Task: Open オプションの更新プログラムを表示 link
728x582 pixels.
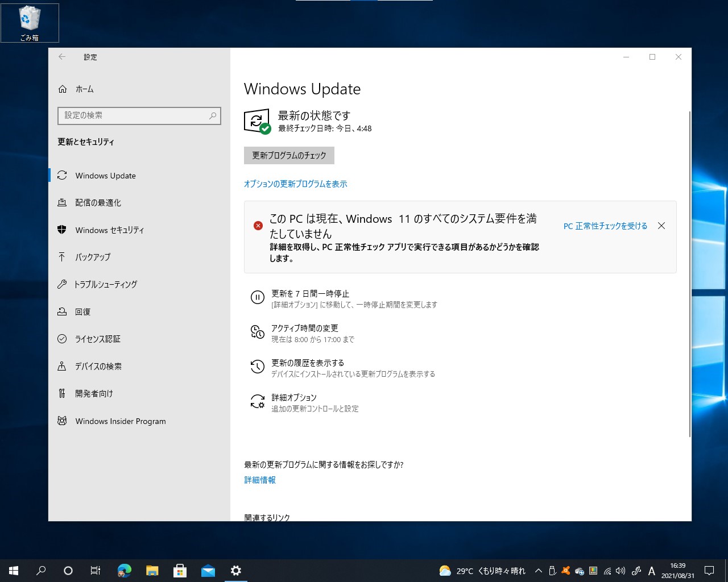Action: [x=295, y=184]
